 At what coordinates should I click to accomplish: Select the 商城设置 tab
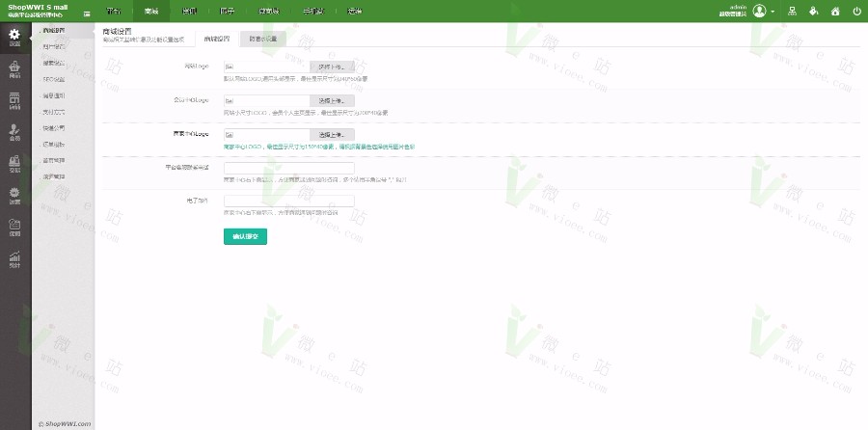pos(217,39)
